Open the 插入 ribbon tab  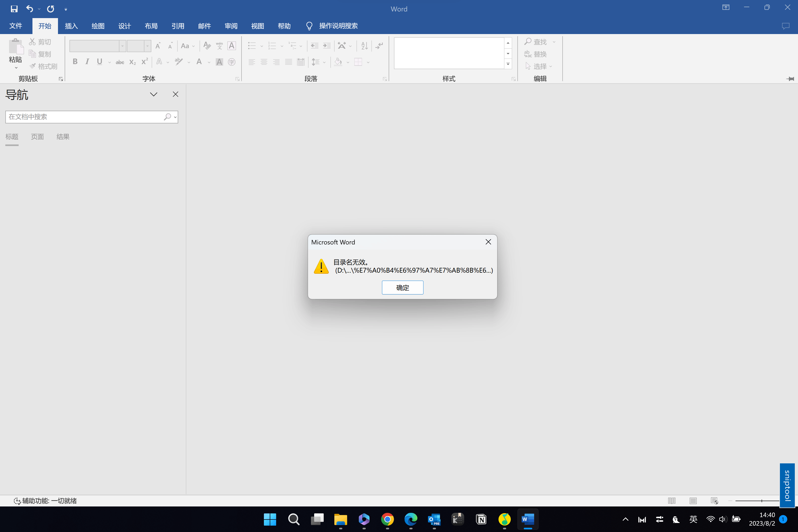point(71,26)
